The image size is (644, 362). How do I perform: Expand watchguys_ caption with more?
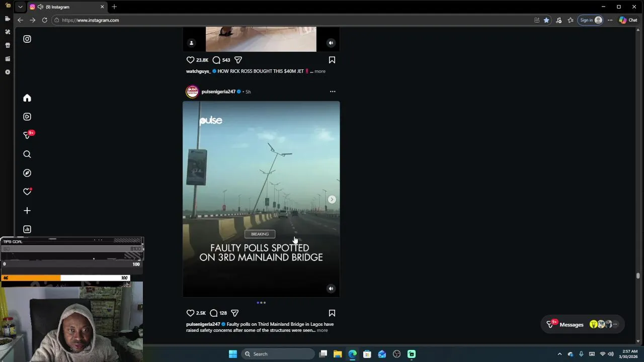tap(320, 71)
